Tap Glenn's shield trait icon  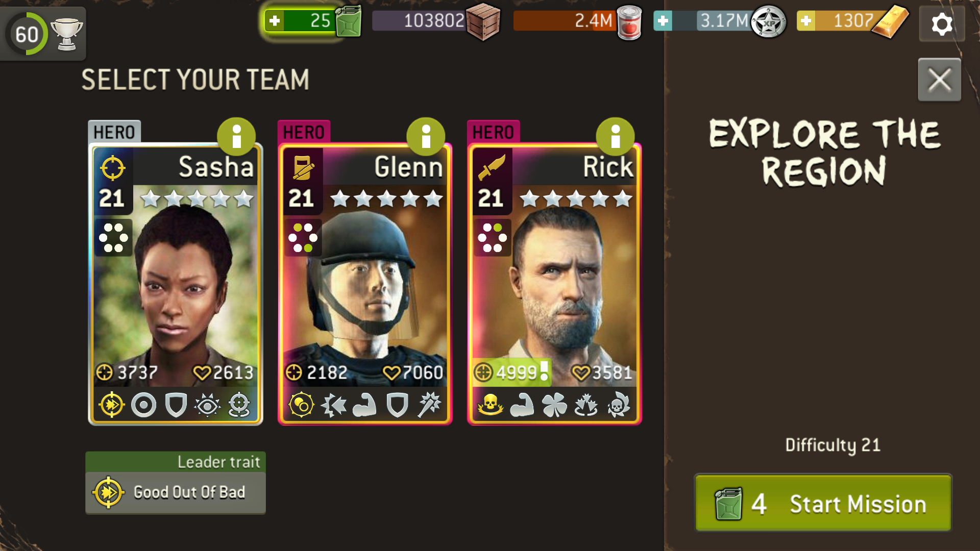point(397,406)
